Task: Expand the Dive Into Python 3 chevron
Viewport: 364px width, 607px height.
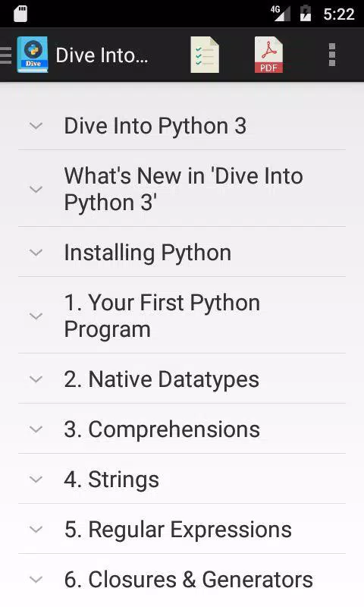Action: coord(36,126)
